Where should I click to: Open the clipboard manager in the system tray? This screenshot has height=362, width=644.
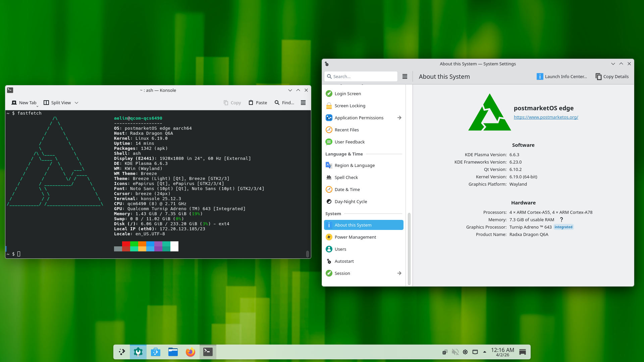tap(445, 352)
